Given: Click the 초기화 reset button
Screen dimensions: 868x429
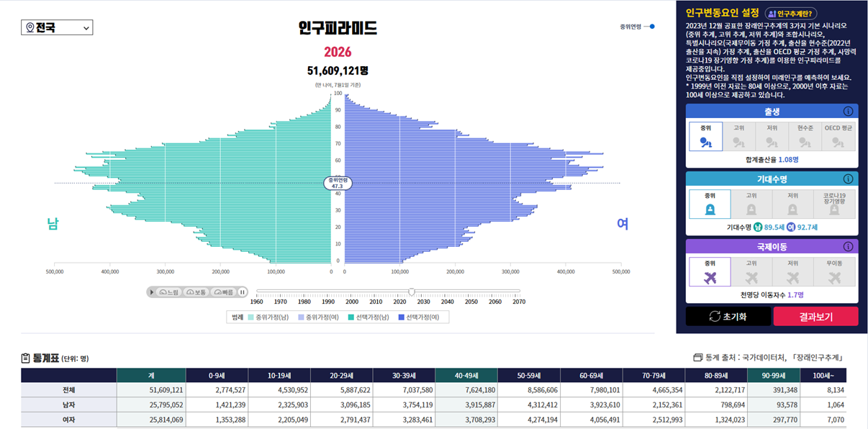Looking at the screenshot, I should point(728,317).
